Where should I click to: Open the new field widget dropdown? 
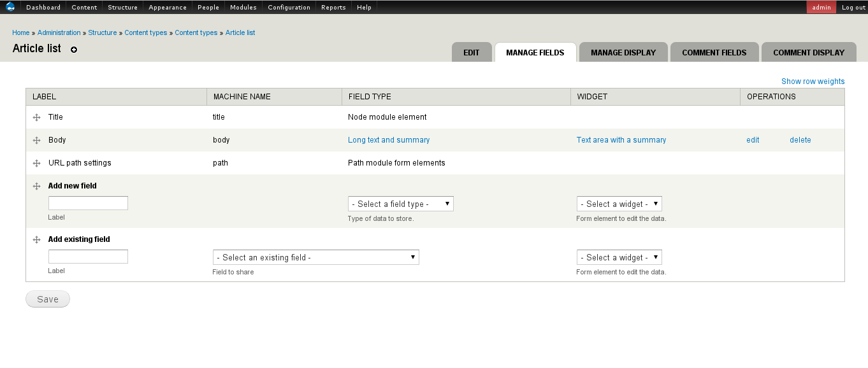619,204
